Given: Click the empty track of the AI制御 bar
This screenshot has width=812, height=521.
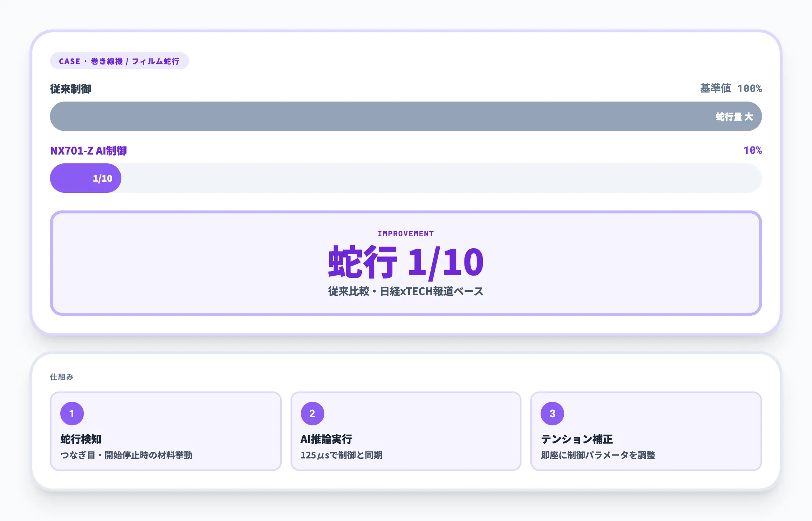Looking at the screenshot, I should 441,178.
